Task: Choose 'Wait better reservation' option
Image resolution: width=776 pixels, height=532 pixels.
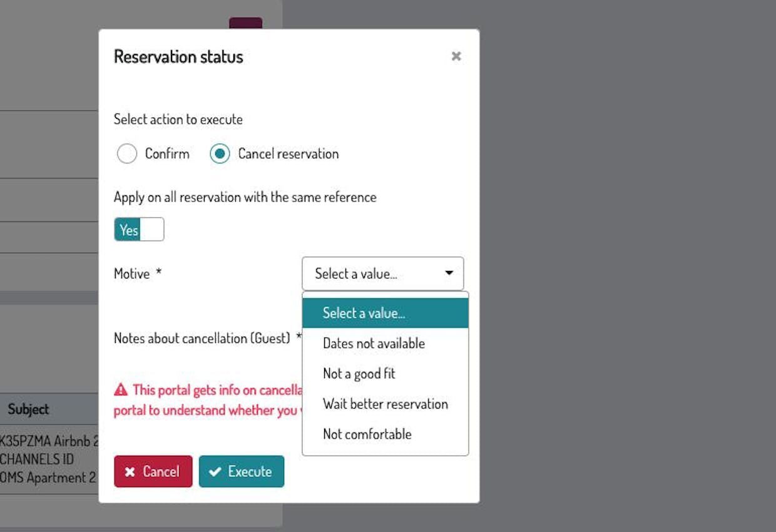Action: (x=385, y=404)
